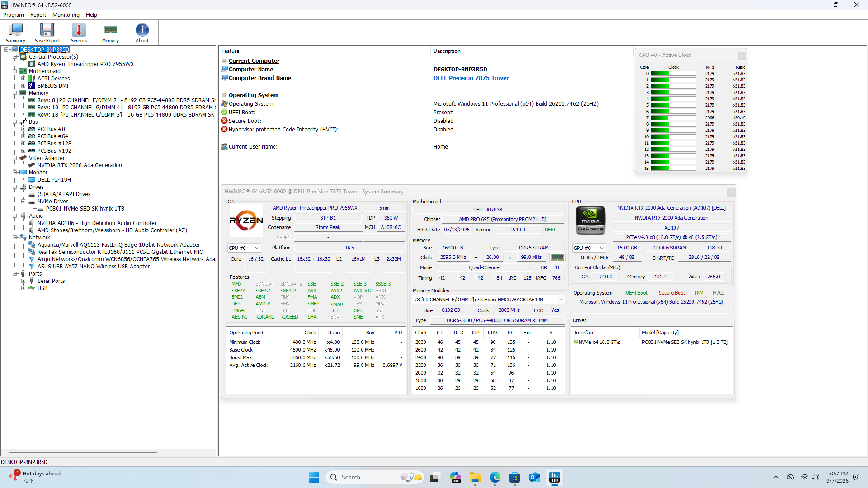Open volume speaker tray icon
The height and width of the screenshot is (488, 868).
[815, 478]
